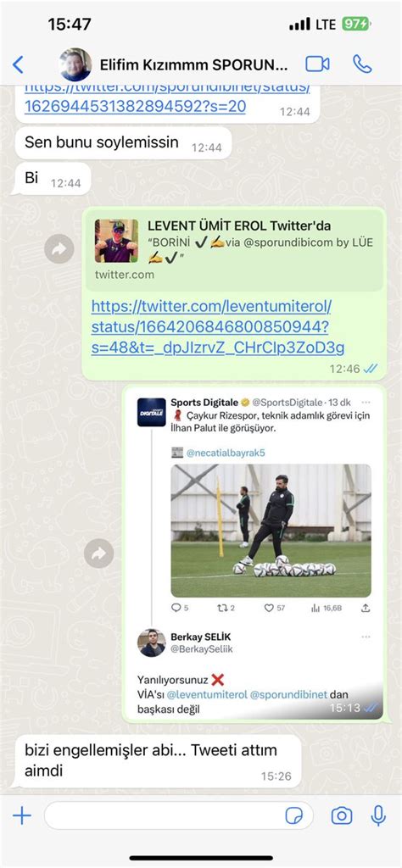Open the leventumiterol twitter status link
The width and height of the screenshot is (402, 868).
pos(218,326)
